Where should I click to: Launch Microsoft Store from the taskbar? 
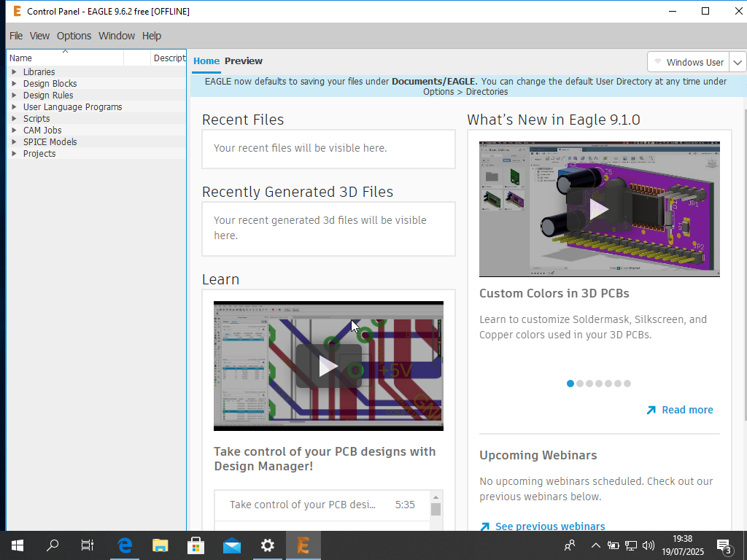[x=196, y=545]
